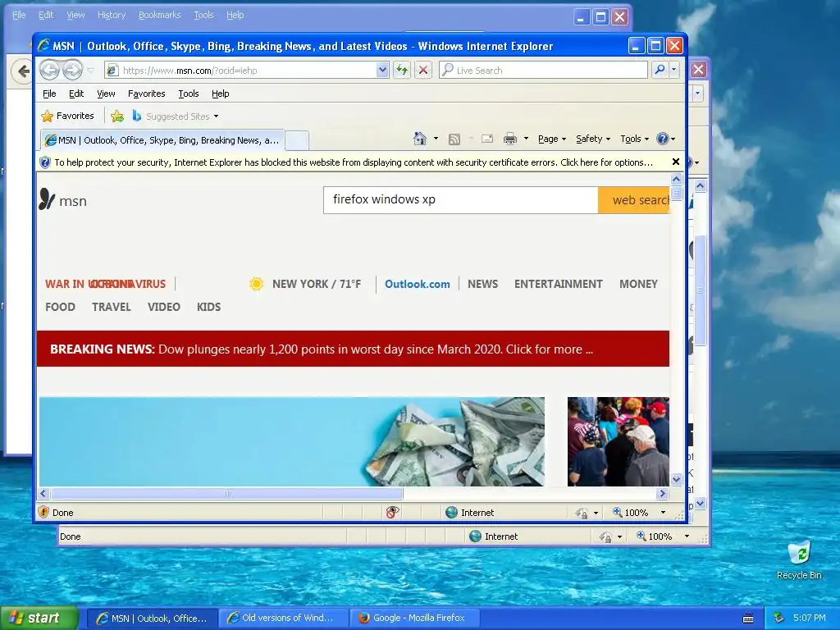The width and height of the screenshot is (840, 630).
Task: Click the keyboard icon in system tray
Action: (x=748, y=619)
